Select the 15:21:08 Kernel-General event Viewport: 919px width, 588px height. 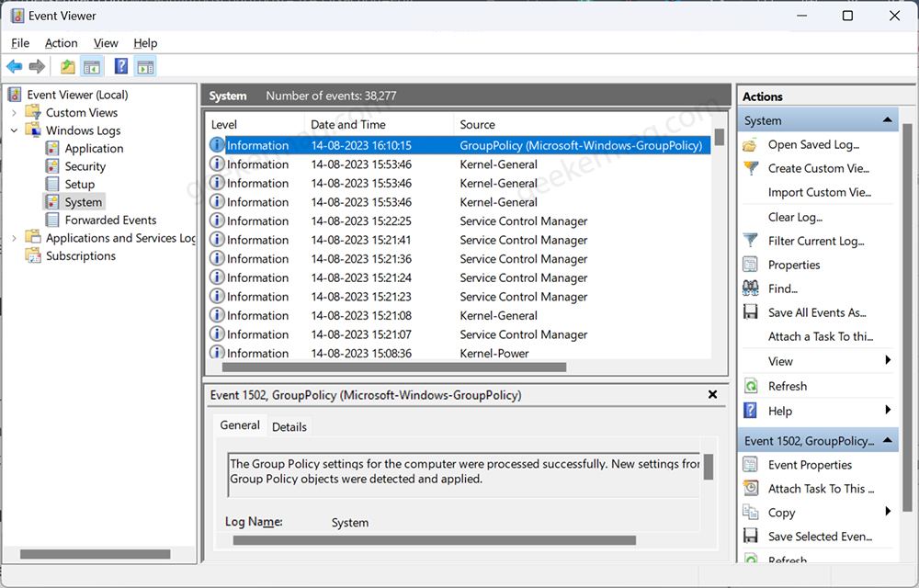[459, 315]
